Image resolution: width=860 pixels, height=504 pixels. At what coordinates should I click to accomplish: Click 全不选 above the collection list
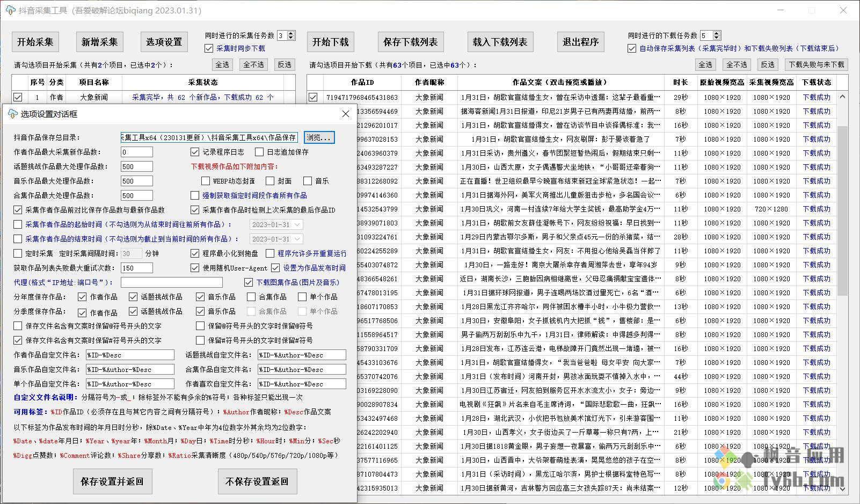[x=254, y=64]
